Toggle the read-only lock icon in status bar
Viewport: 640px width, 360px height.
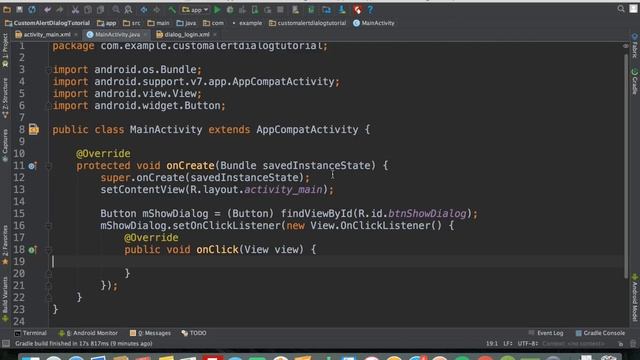pos(620,344)
